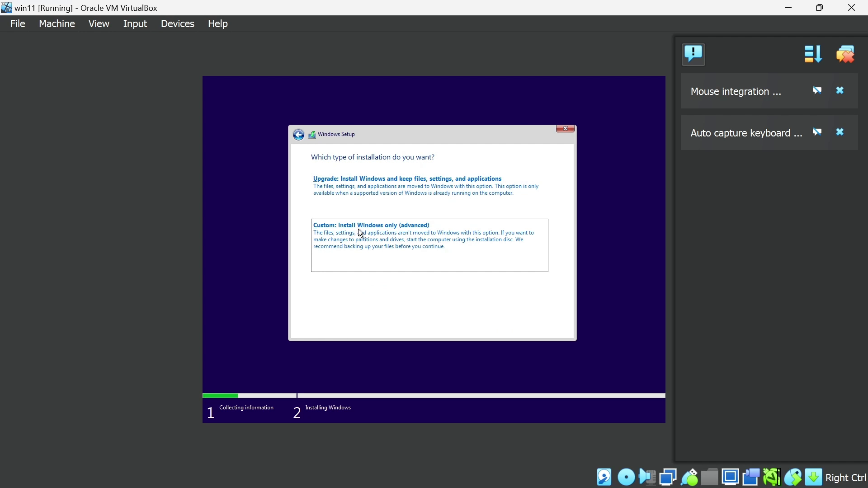
Task: Click the network adapters status icon
Action: tap(668, 477)
